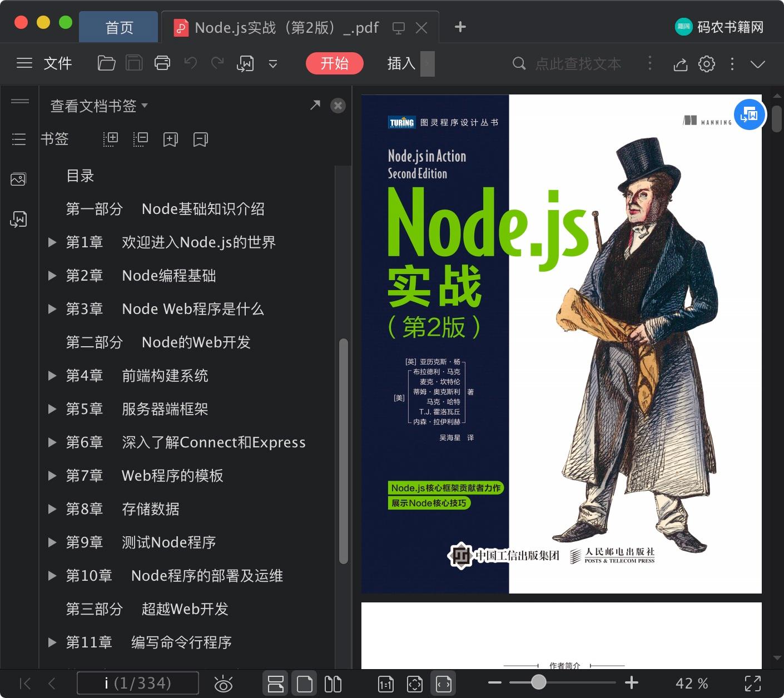Click the save disk icon
Image resolution: width=784 pixels, height=698 pixels.
click(134, 63)
